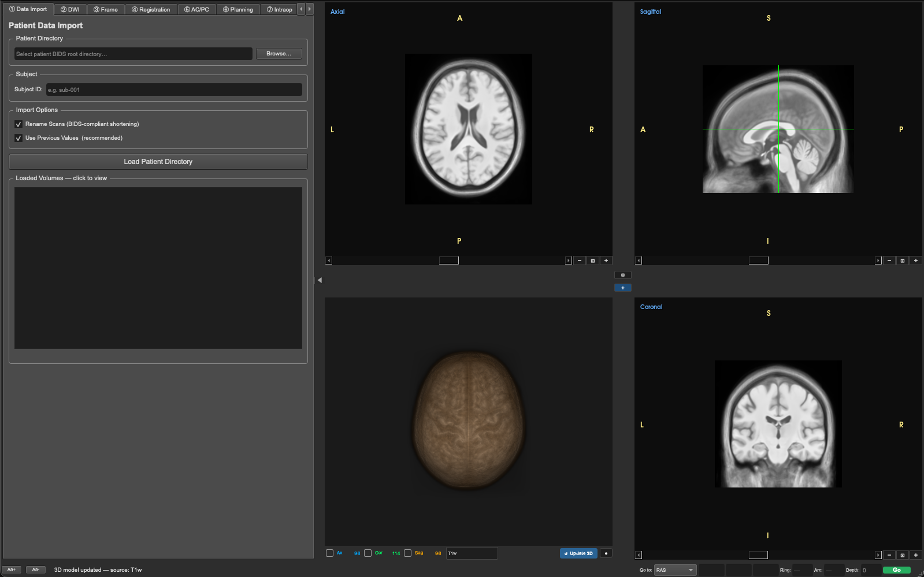The width and height of the screenshot is (924, 577).
Task: Reset fit of the Coronal view
Action: [x=903, y=555]
